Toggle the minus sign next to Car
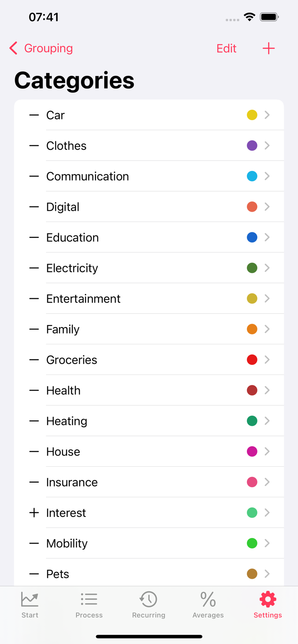This screenshot has width=298, height=644. pos(34,115)
